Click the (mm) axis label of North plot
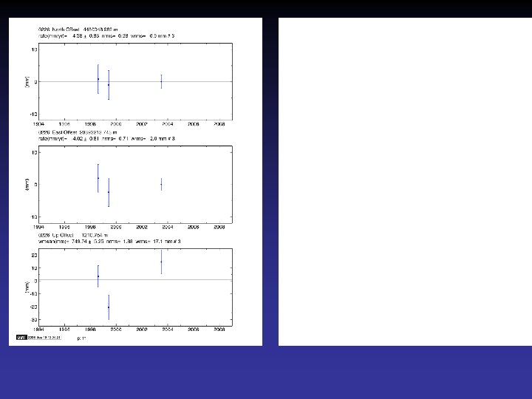This screenshot has height=399, width=532. (27, 82)
